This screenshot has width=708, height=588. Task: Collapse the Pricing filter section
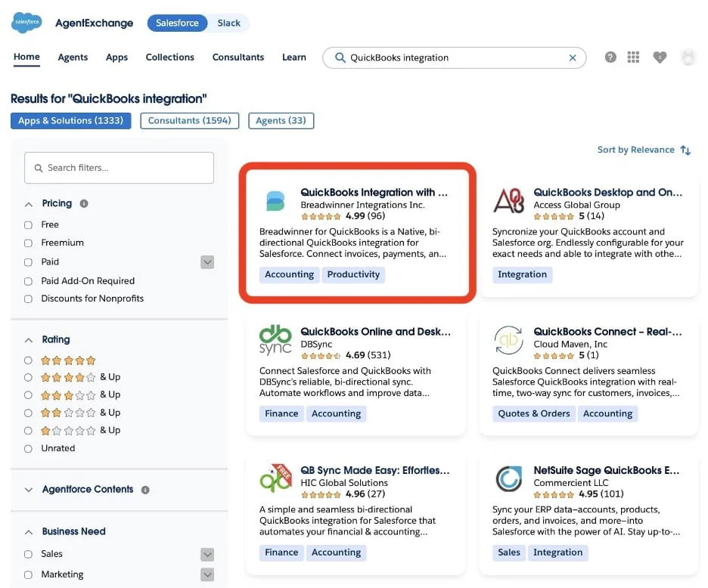click(x=29, y=204)
